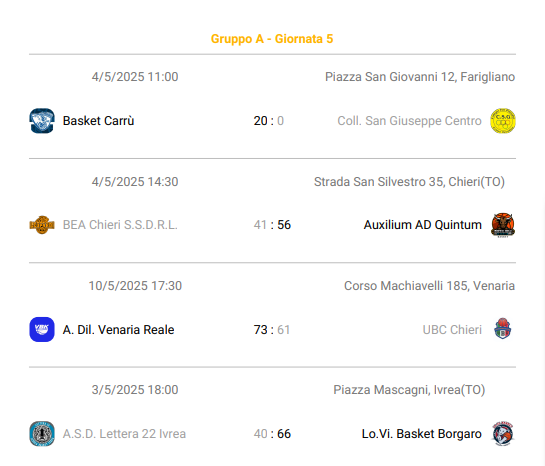Click the Lo.Vi. Basket Borgaro logo

[503, 434]
